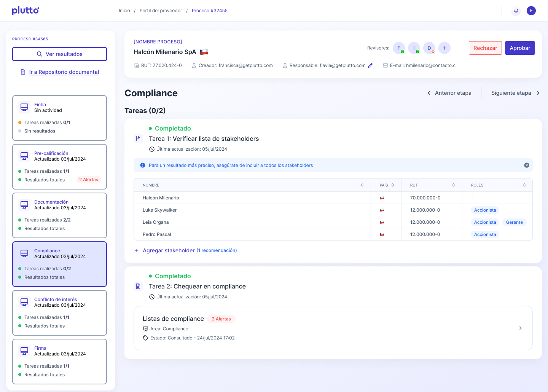548x392 pixels.
Task: Open the notifications bell icon
Action: coord(516,11)
